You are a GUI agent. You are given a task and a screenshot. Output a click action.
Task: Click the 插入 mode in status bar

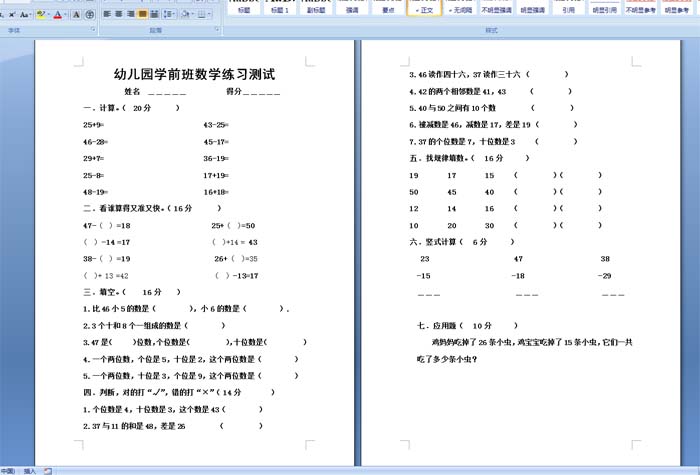click(x=29, y=471)
